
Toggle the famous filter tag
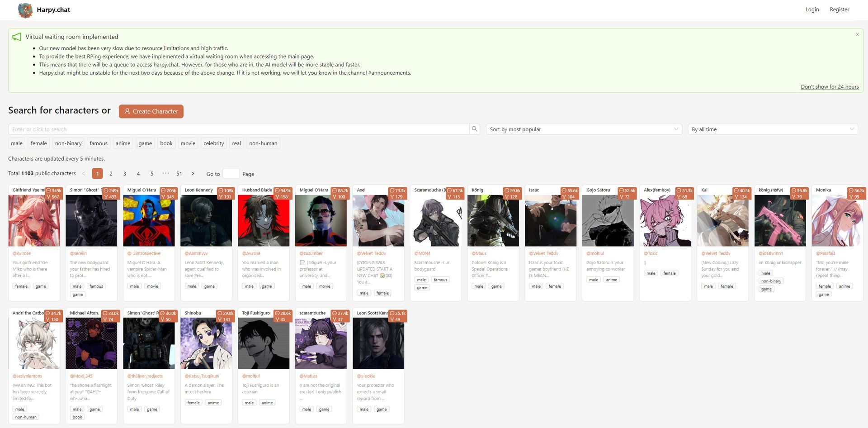pos(99,143)
